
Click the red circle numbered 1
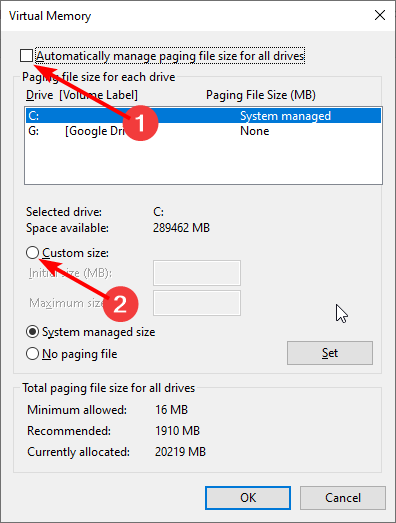click(x=140, y=123)
